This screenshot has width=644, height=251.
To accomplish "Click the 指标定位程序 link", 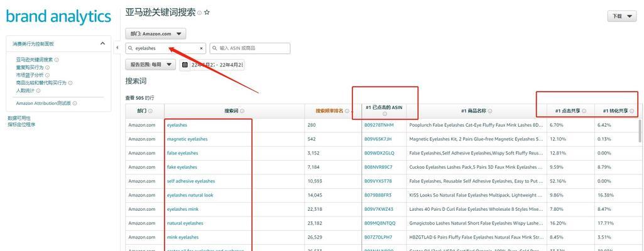I will 21,124.
